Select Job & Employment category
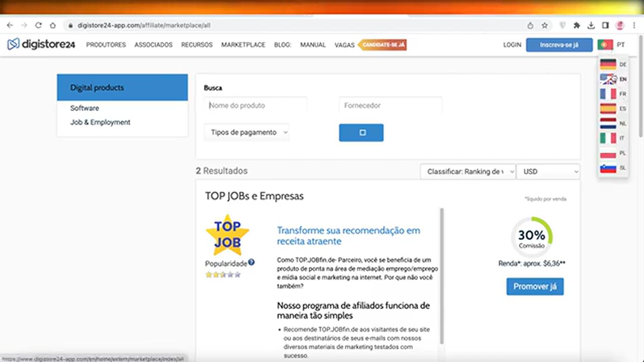644x362 pixels. point(100,122)
